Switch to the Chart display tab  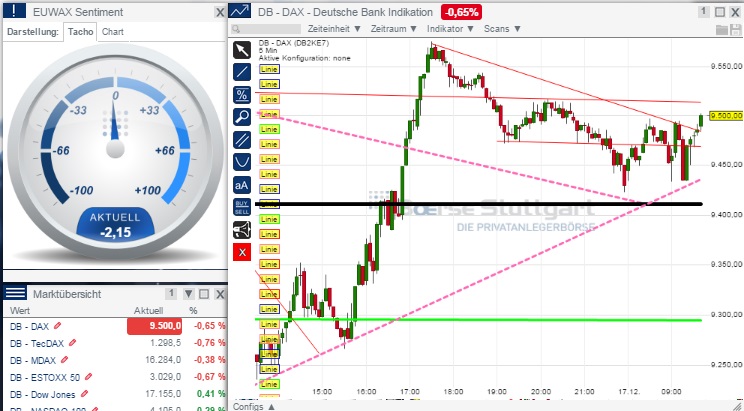112,32
